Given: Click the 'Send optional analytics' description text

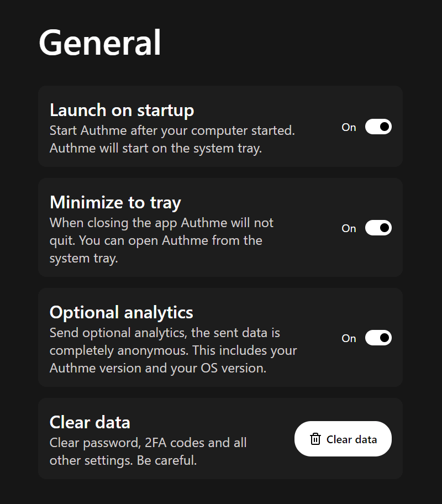Looking at the screenshot, I should coord(173,350).
